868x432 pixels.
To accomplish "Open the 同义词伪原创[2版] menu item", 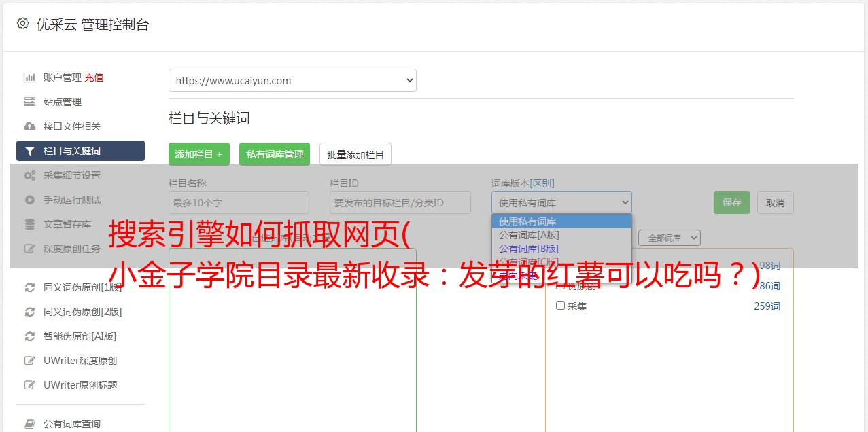I will pos(82,312).
